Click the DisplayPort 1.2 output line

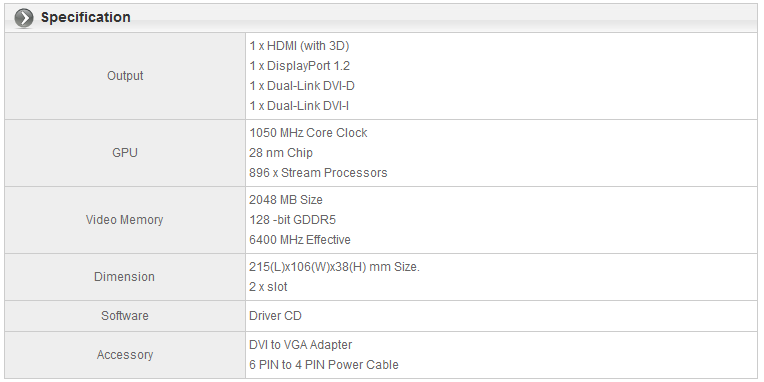tap(299, 66)
